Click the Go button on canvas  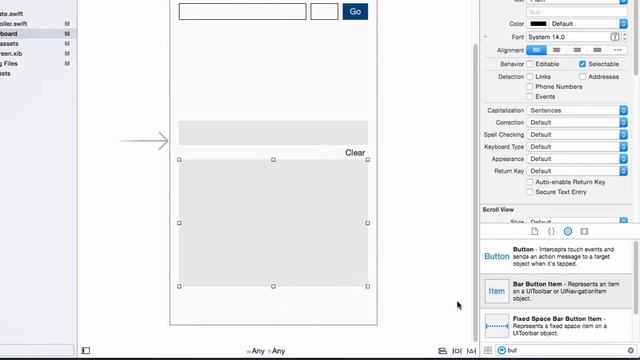355,11
